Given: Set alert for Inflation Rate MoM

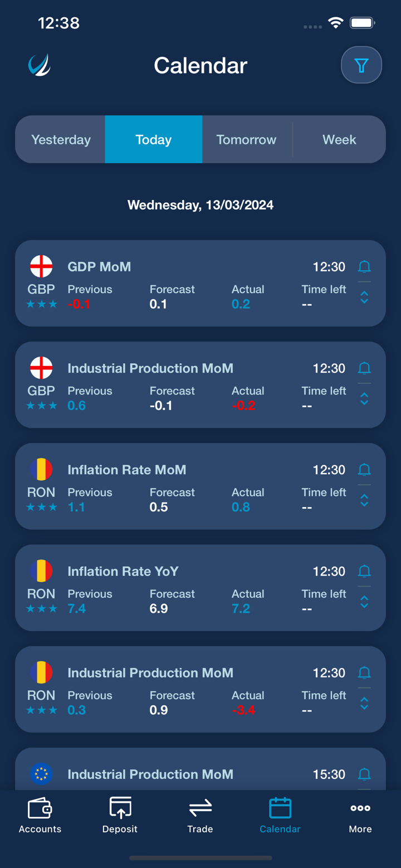Looking at the screenshot, I should 364,470.
